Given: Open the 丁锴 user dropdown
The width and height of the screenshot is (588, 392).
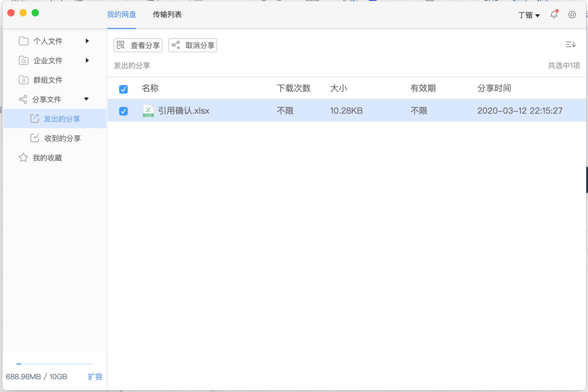Looking at the screenshot, I should 529,15.
